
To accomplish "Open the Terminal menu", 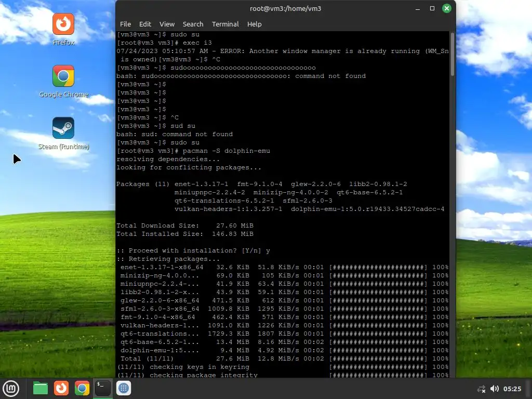I will coord(225,24).
